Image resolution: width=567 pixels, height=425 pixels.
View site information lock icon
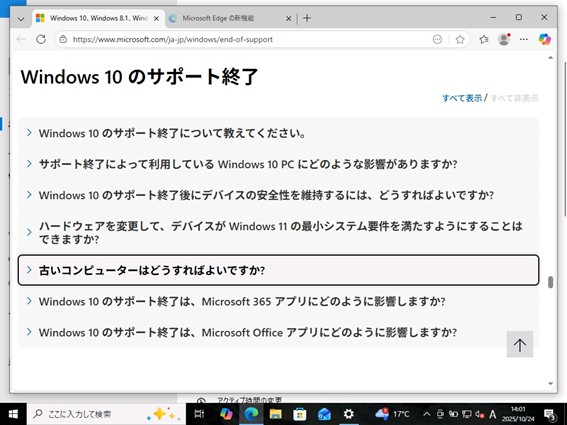point(63,39)
